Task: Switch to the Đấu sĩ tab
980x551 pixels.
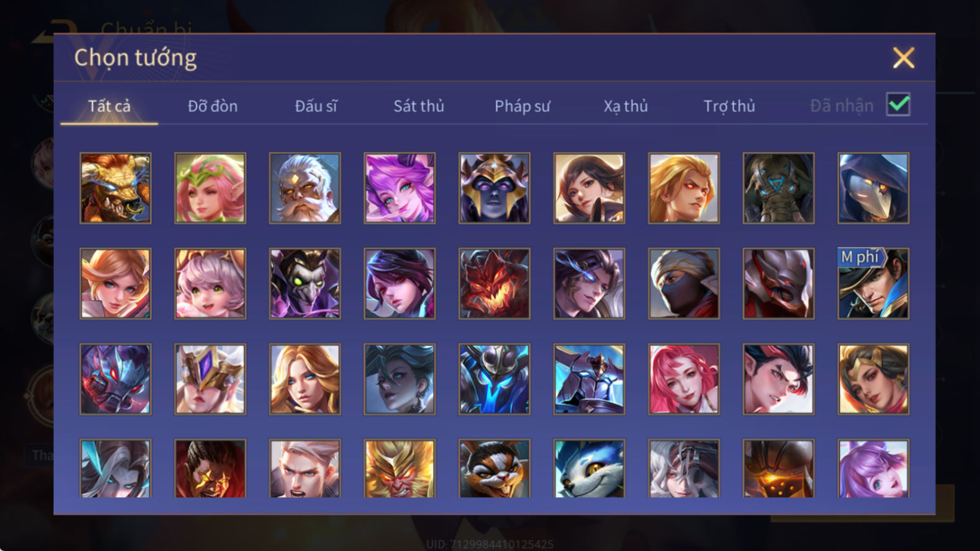Action: 316,106
